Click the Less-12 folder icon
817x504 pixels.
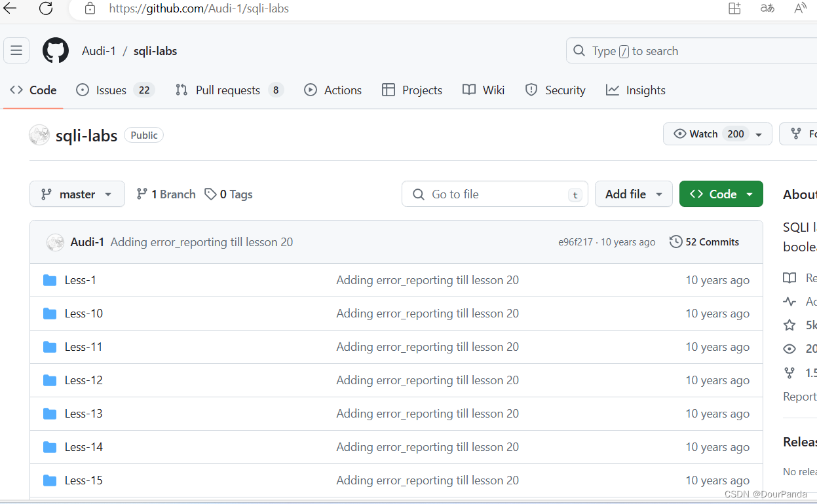point(50,380)
